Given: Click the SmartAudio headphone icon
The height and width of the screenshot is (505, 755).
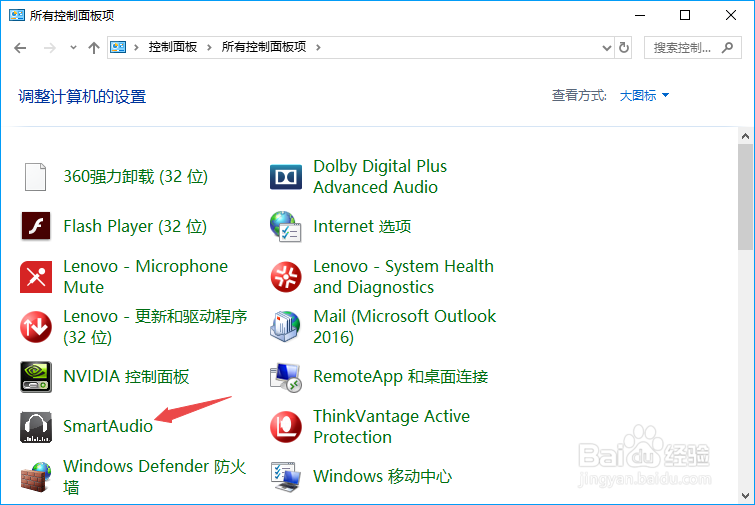Looking at the screenshot, I should [36, 427].
